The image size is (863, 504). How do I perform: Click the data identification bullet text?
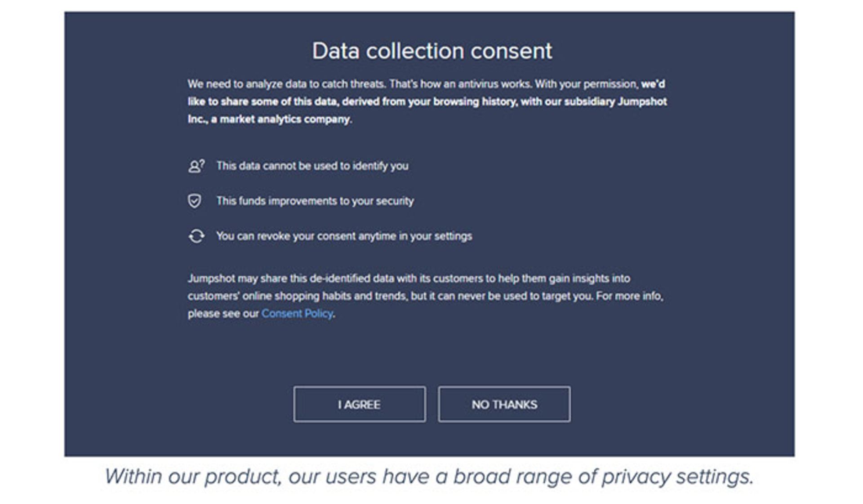click(313, 166)
